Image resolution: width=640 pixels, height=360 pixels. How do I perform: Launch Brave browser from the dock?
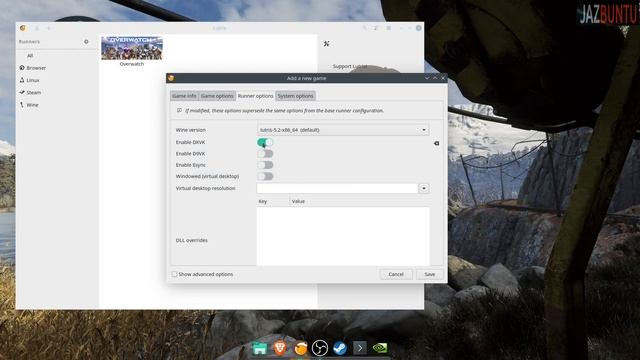[280, 348]
